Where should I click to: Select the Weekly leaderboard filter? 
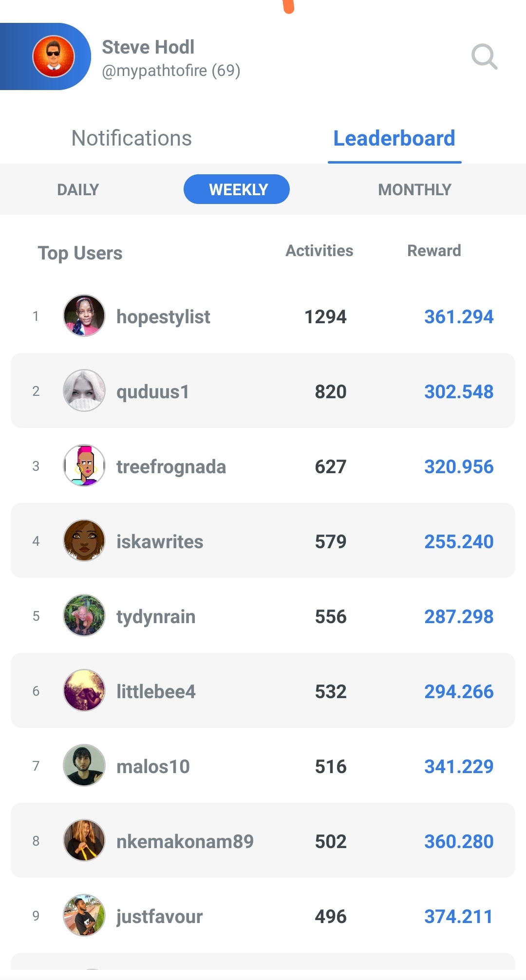(x=237, y=189)
